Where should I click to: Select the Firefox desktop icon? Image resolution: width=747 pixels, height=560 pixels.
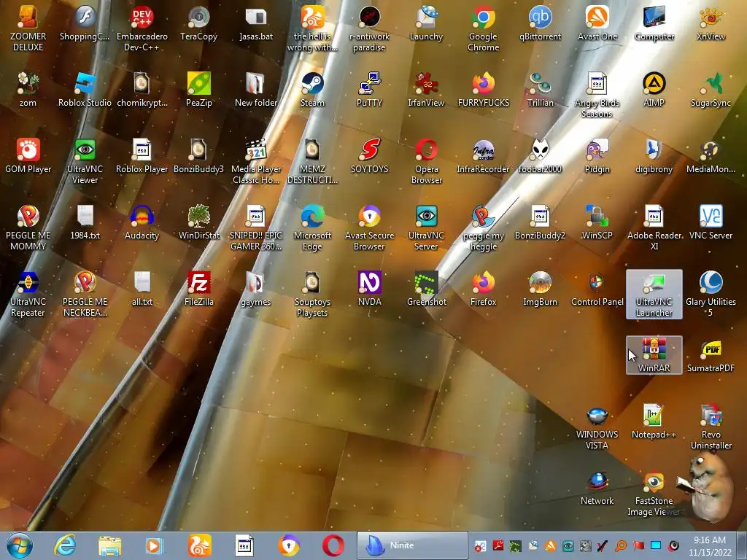(483, 289)
